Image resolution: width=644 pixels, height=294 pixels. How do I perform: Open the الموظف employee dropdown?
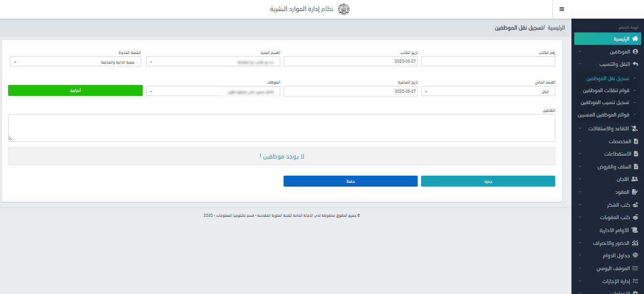(213, 91)
